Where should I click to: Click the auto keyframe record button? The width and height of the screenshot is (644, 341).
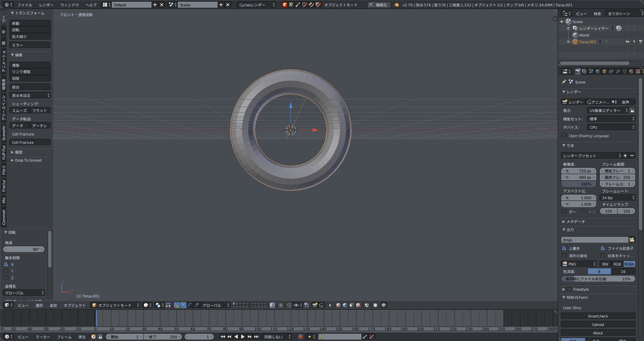pos(300,337)
